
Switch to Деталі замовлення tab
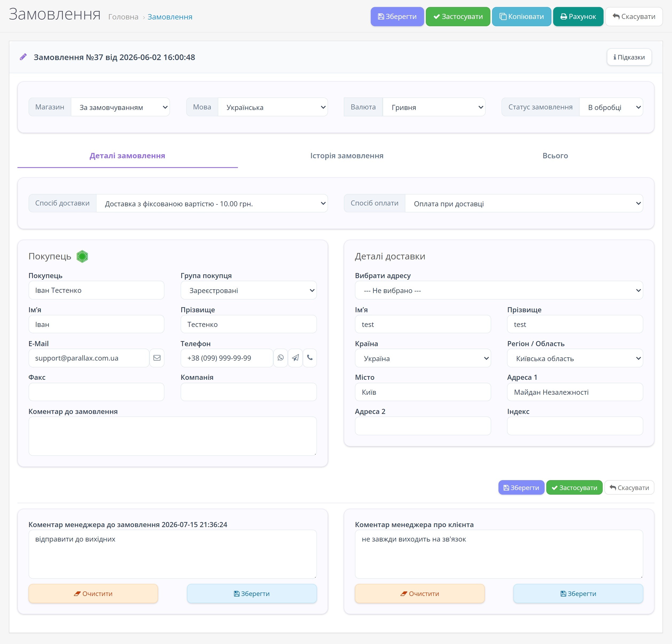pyautogui.click(x=127, y=156)
